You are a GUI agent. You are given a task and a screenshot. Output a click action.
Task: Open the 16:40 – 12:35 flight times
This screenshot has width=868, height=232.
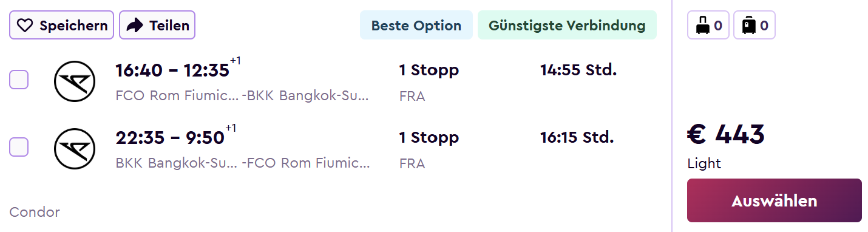coord(173,70)
